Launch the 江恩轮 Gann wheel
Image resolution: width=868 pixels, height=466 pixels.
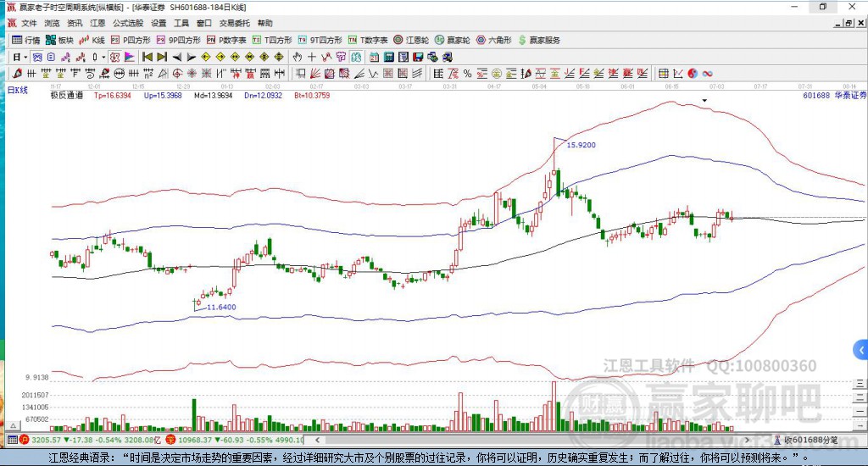click(x=411, y=40)
